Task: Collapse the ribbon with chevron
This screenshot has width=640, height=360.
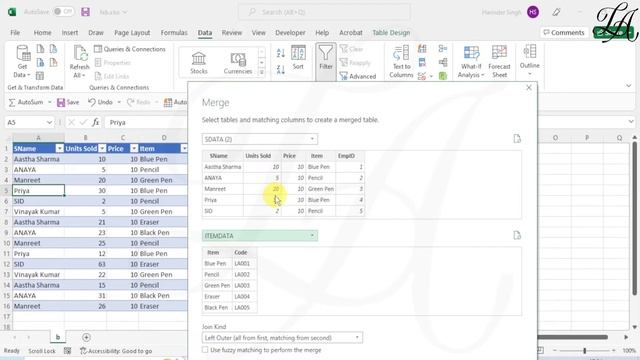Action: pyautogui.click(x=628, y=86)
